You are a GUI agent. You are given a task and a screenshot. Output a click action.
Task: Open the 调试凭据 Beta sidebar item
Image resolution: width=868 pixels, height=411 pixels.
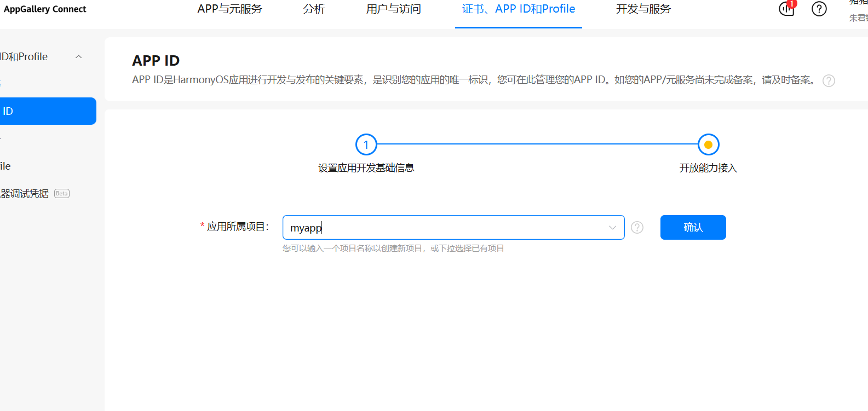tap(35, 193)
